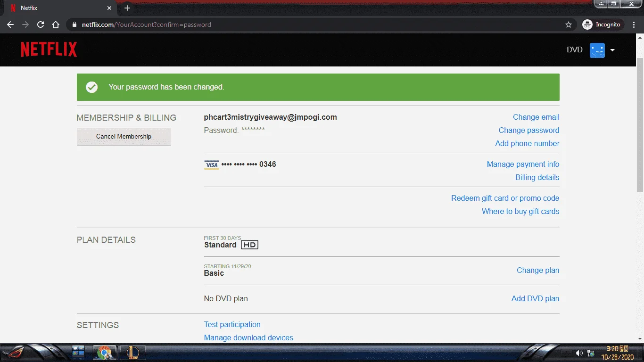
Task: Click the Basic plan text
Action: pos(214,273)
